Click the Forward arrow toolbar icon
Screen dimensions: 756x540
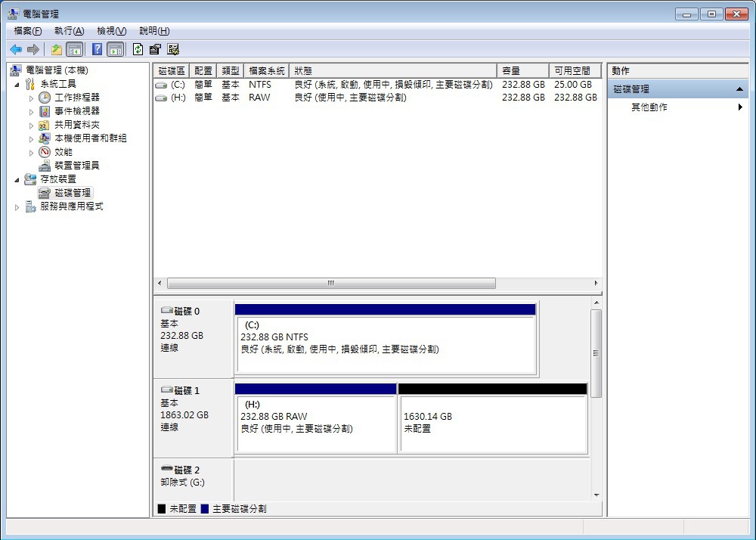click(x=33, y=49)
